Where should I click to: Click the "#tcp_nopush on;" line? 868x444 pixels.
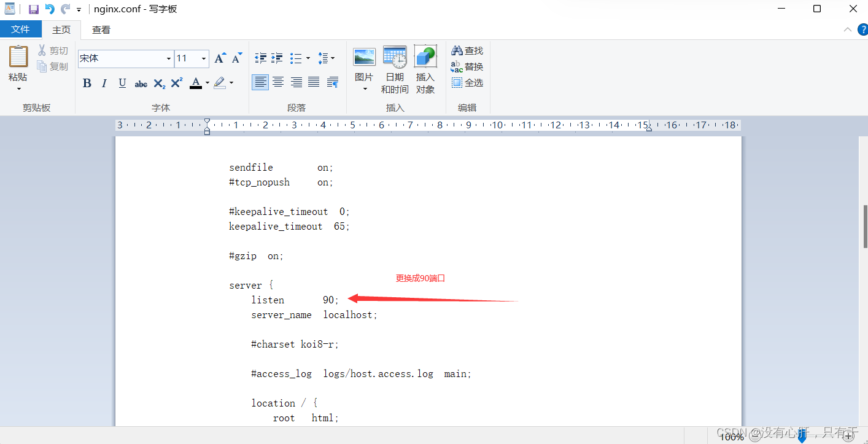tap(281, 182)
